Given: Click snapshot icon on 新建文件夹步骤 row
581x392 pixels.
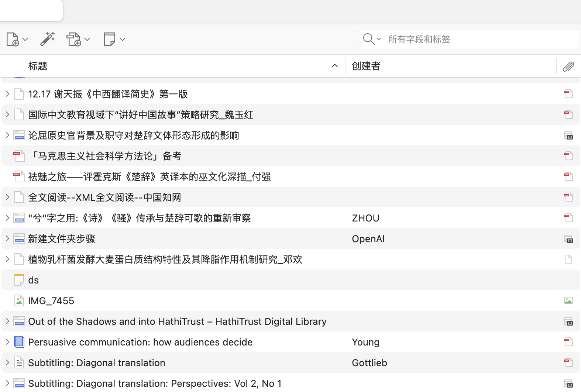Looking at the screenshot, I should [x=568, y=239].
